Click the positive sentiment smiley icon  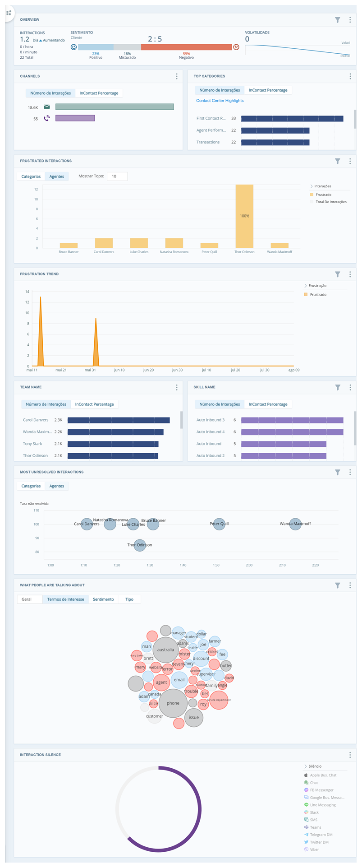click(x=74, y=47)
